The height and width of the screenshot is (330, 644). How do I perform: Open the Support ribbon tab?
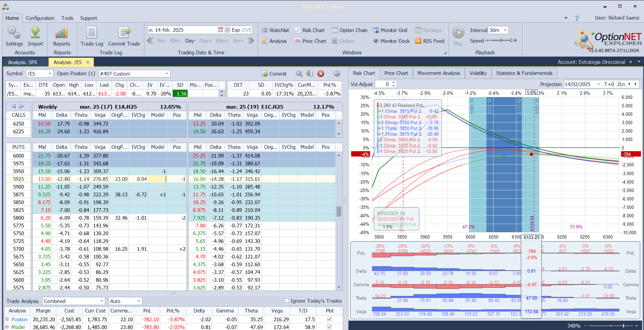point(89,18)
